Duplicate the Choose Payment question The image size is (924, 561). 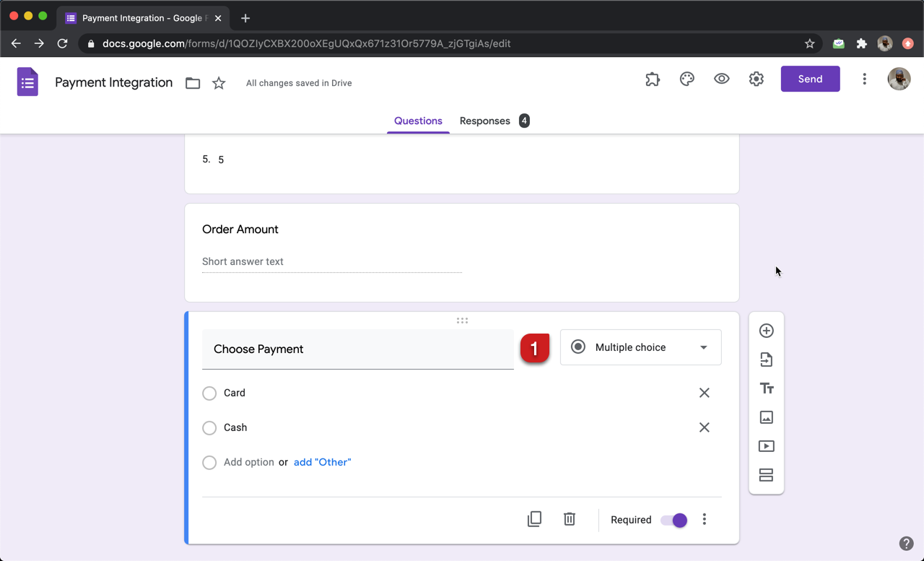click(534, 518)
